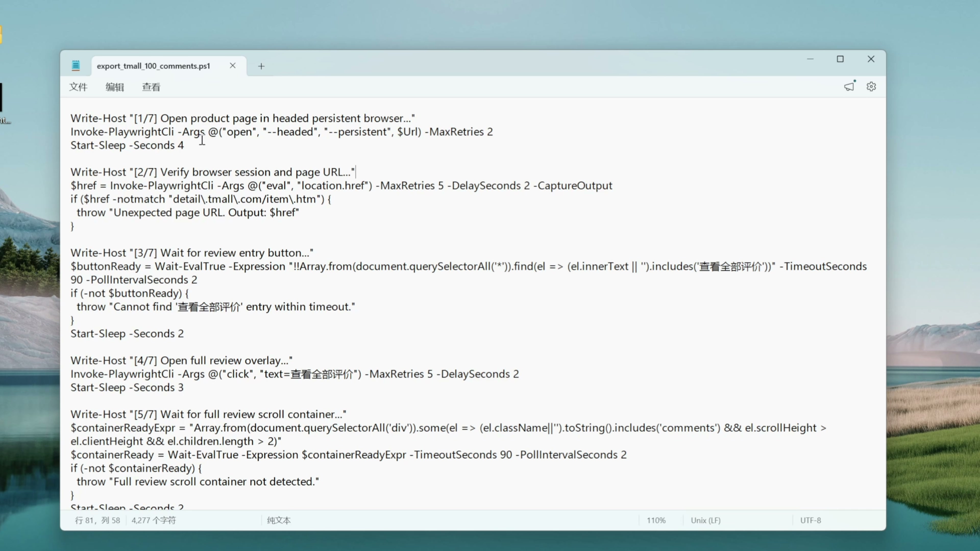This screenshot has width=980, height=551.
Task: Open the 编辑 menu
Action: point(115,87)
